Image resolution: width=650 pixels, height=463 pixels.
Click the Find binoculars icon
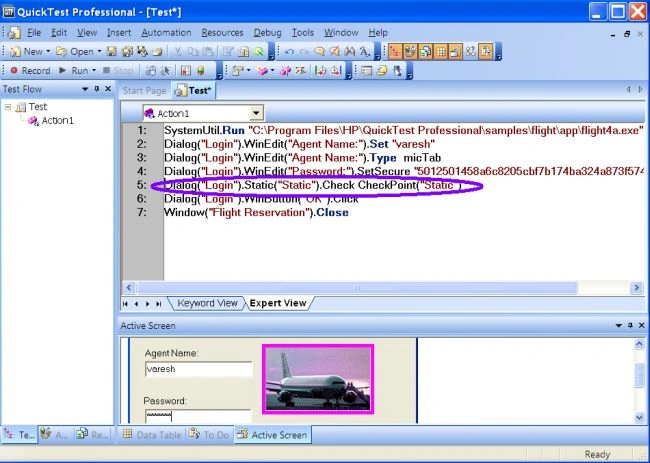pos(349,51)
